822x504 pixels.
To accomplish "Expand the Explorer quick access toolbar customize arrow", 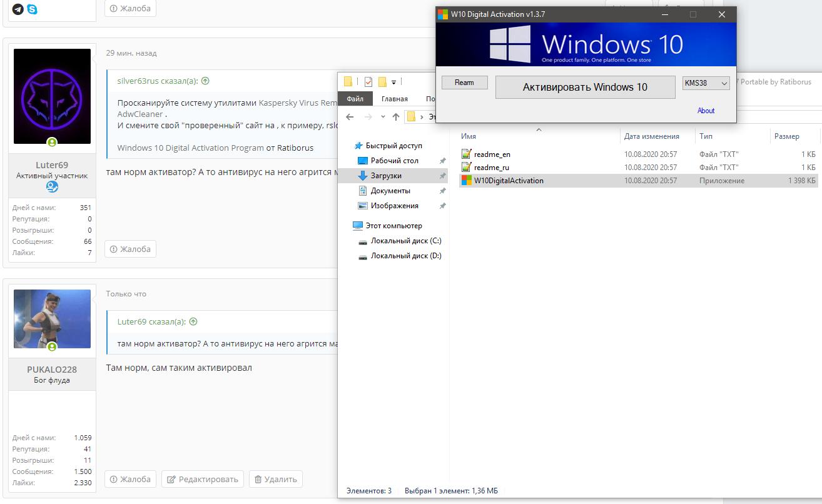I will click(x=394, y=82).
